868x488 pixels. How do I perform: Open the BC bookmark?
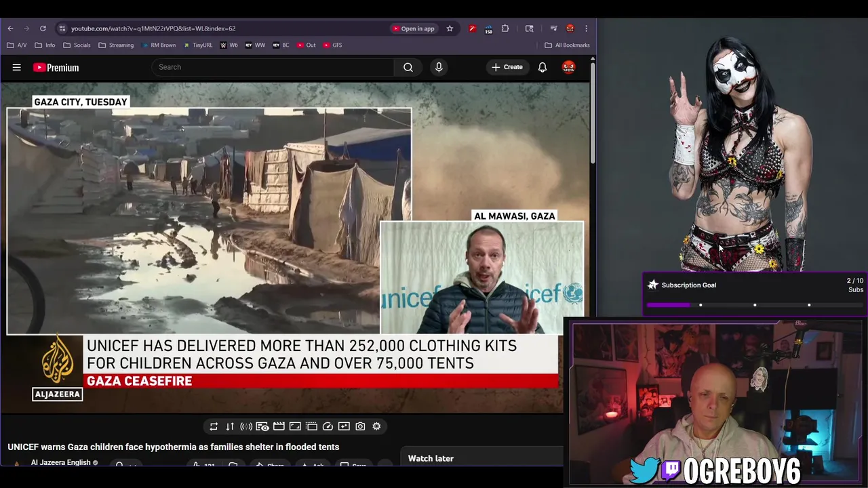281,45
